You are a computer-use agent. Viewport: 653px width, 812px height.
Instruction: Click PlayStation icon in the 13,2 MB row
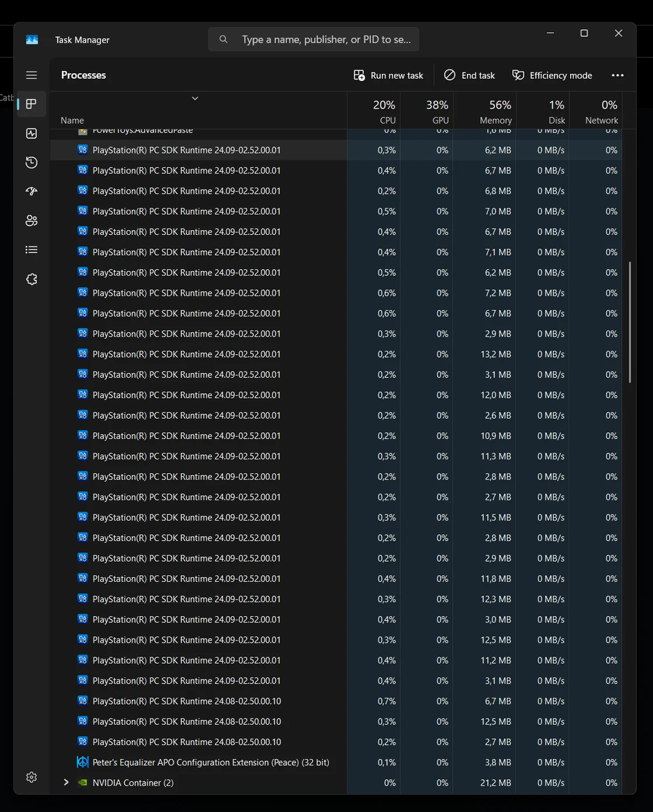82,353
